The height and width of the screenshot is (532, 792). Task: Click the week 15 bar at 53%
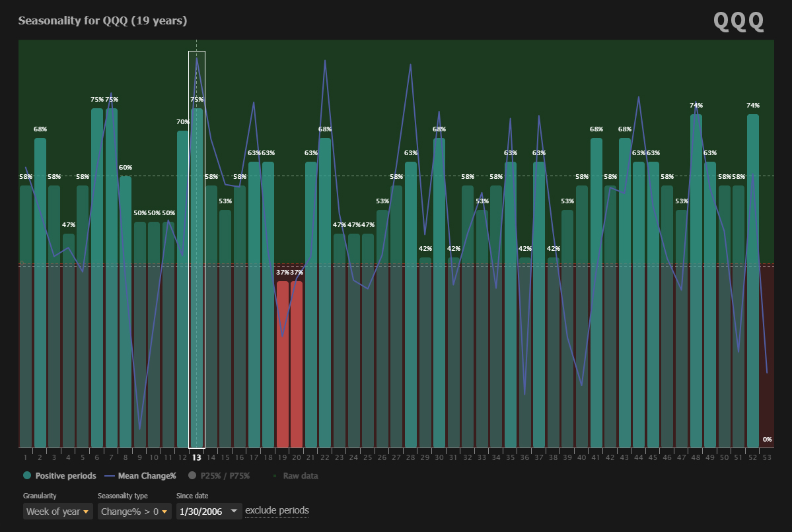[225, 329]
